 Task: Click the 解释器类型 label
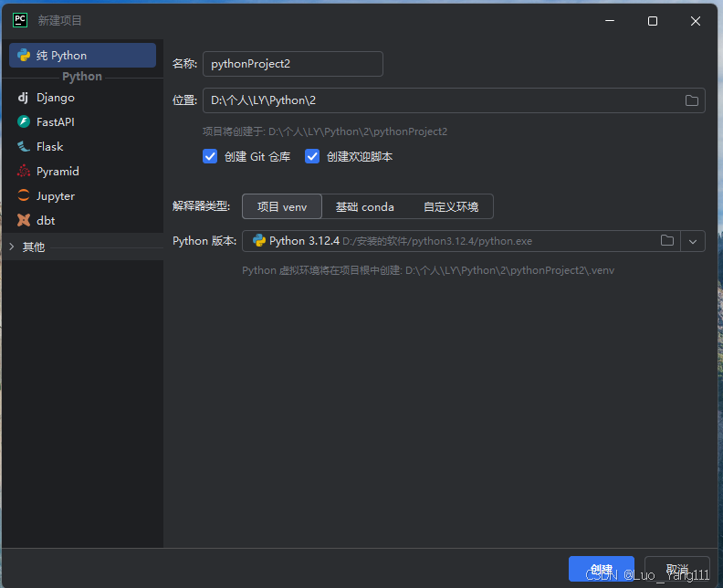click(x=201, y=205)
